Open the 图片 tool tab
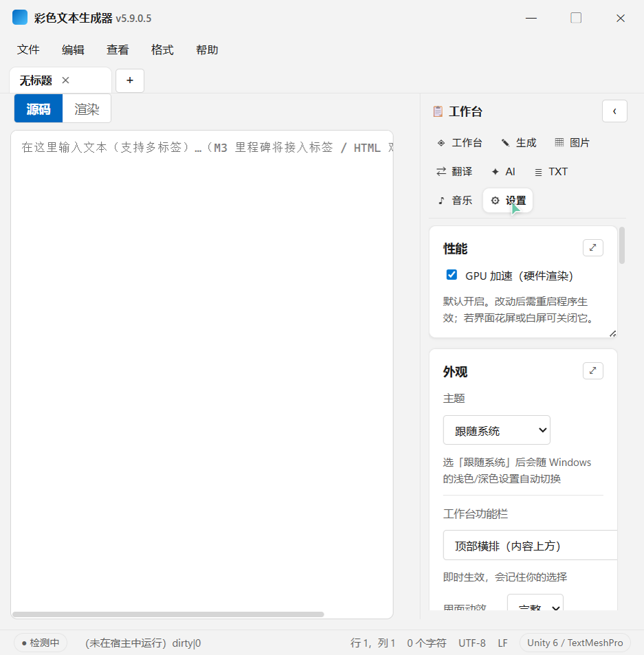Viewport: 644px width, 655px height. click(573, 143)
